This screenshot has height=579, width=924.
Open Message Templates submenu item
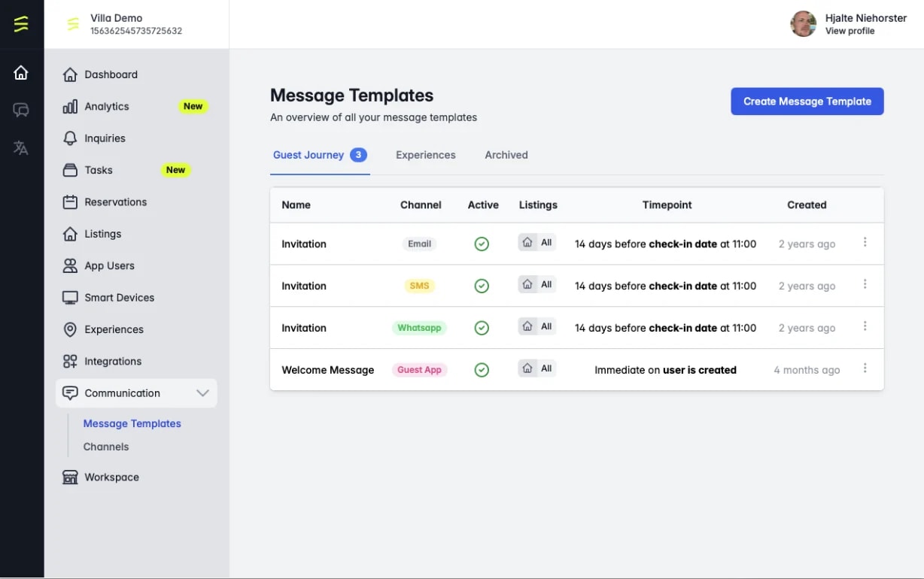pyautogui.click(x=132, y=423)
